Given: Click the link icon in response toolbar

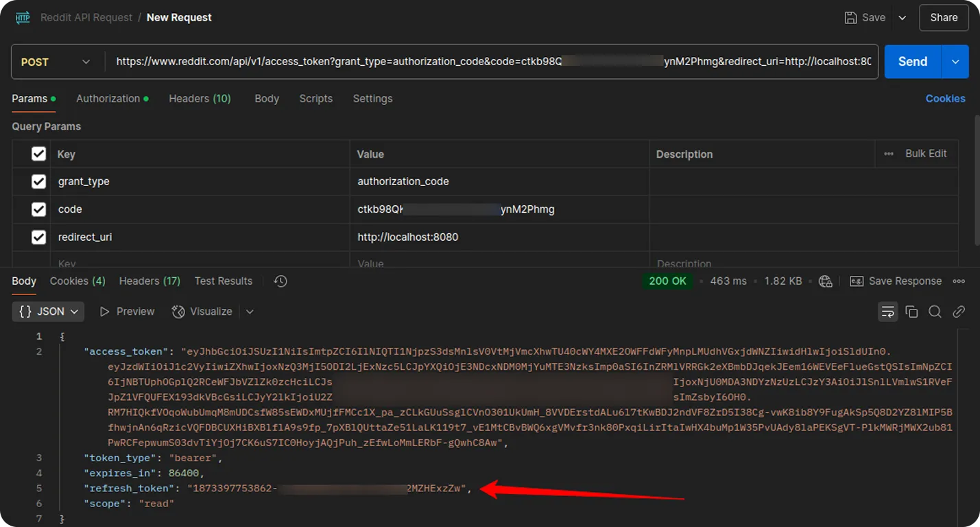Looking at the screenshot, I should pos(959,312).
